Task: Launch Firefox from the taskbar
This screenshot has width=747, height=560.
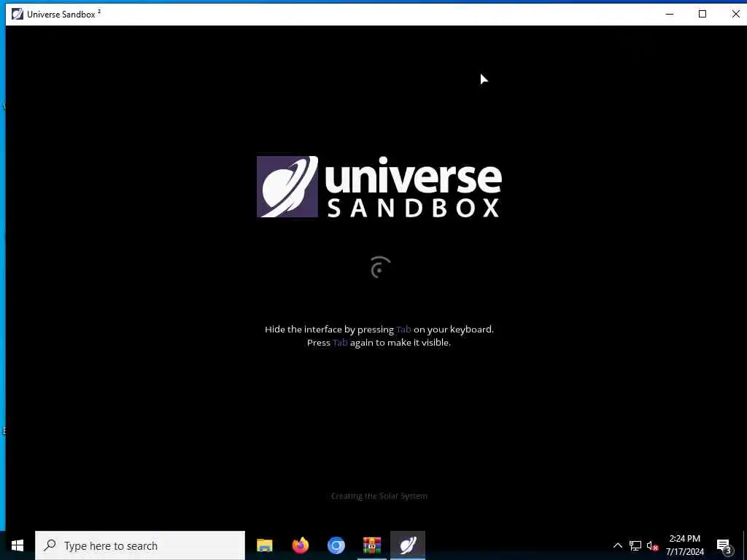Action: (x=300, y=545)
